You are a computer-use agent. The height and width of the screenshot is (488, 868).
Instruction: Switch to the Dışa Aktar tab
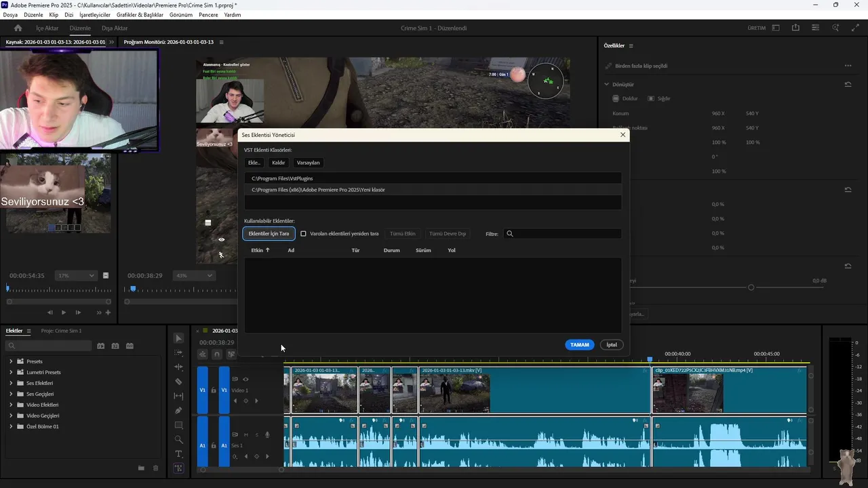[115, 28]
